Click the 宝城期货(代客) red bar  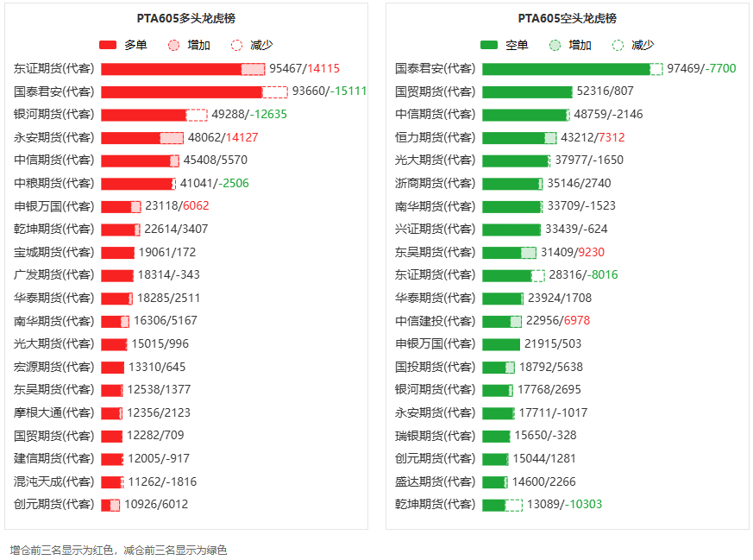pyautogui.click(x=117, y=252)
